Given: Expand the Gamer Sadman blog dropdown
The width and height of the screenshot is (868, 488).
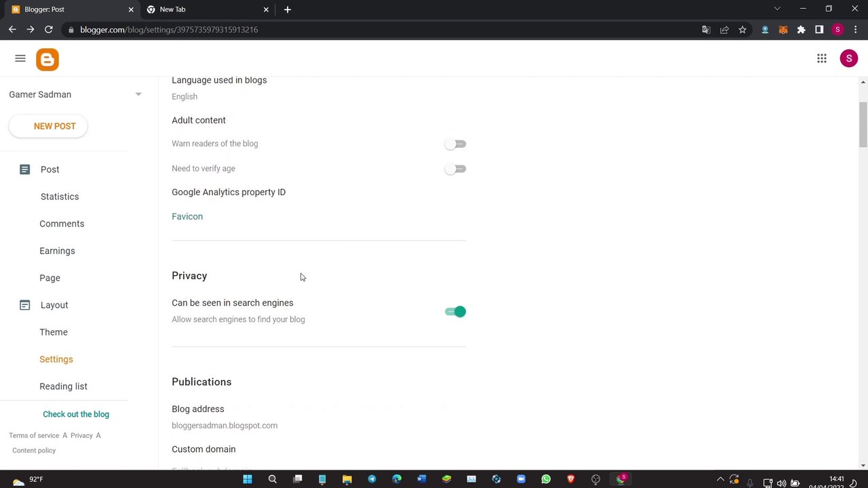Looking at the screenshot, I should pos(138,94).
